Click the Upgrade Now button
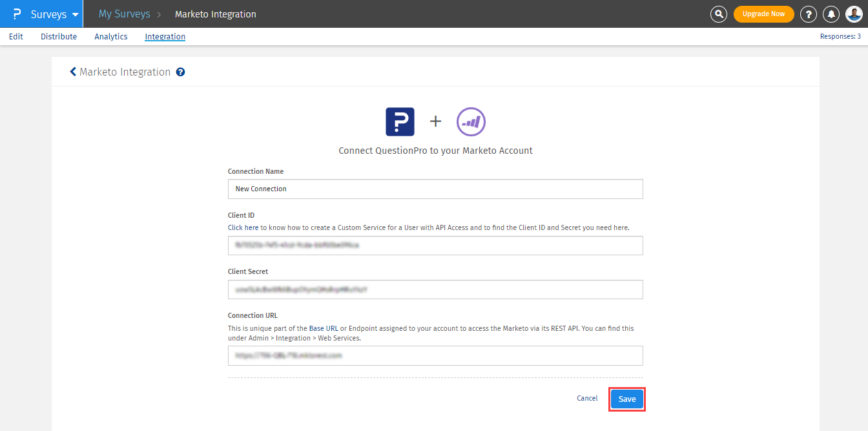 pos(763,14)
